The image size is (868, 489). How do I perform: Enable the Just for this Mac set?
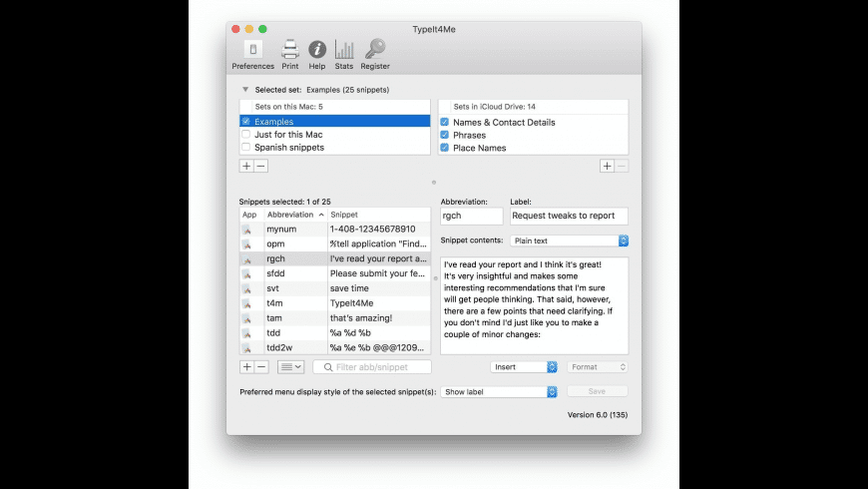(245, 134)
